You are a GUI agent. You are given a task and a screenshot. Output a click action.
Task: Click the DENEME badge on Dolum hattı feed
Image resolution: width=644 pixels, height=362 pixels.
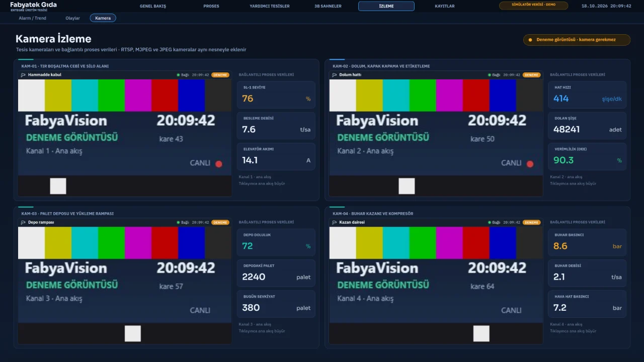point(532,75)
